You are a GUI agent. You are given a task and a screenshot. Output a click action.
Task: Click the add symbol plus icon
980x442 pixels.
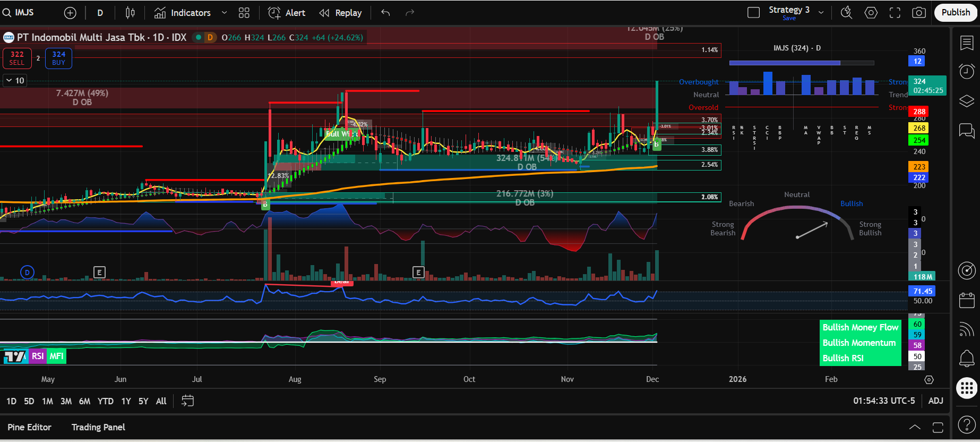coord(70,13)
